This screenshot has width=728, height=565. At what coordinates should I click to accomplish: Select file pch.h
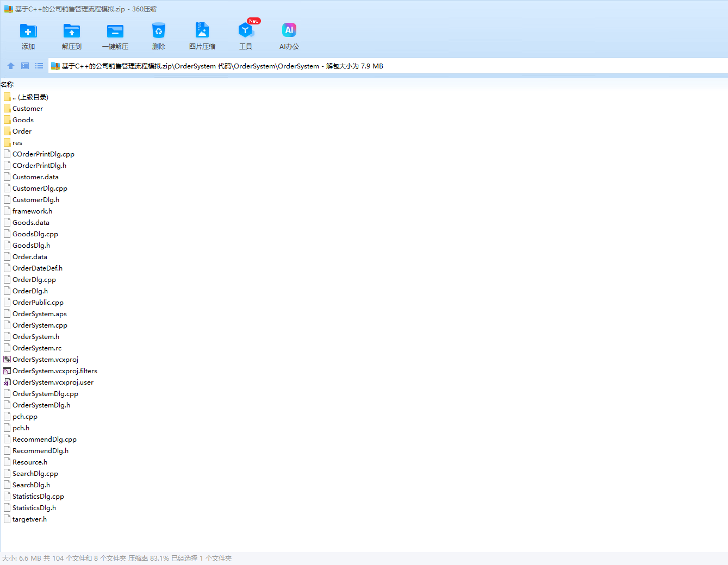[x=17, y=428]
